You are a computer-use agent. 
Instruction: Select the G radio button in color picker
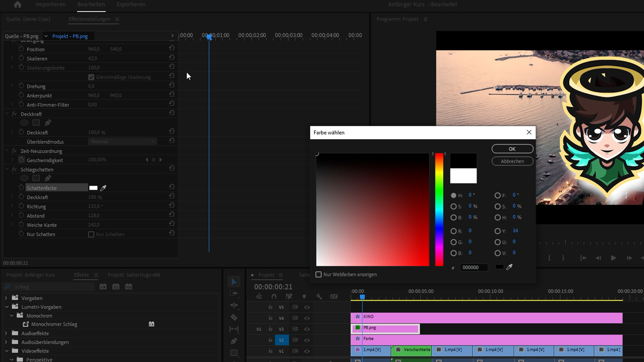pos(453,242)
